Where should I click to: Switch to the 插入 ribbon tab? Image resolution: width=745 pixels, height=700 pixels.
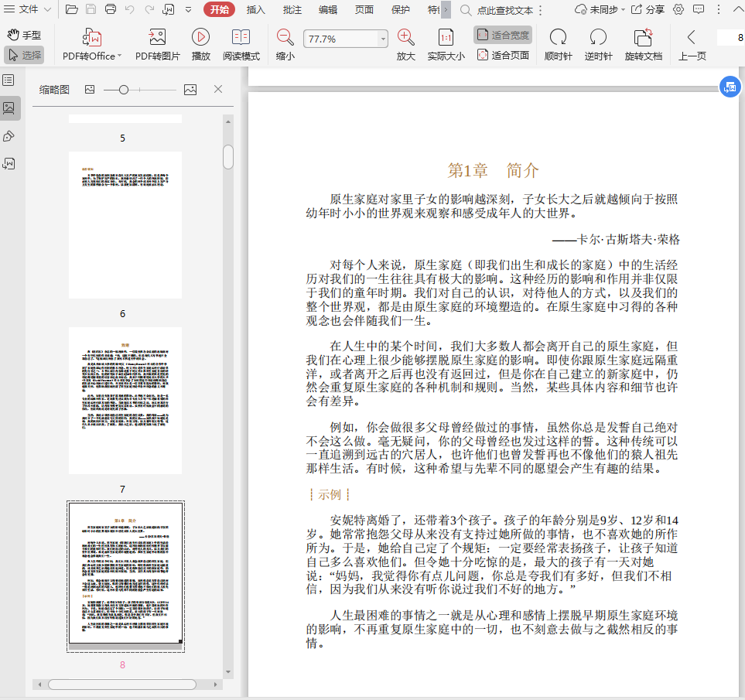point(255,9)
